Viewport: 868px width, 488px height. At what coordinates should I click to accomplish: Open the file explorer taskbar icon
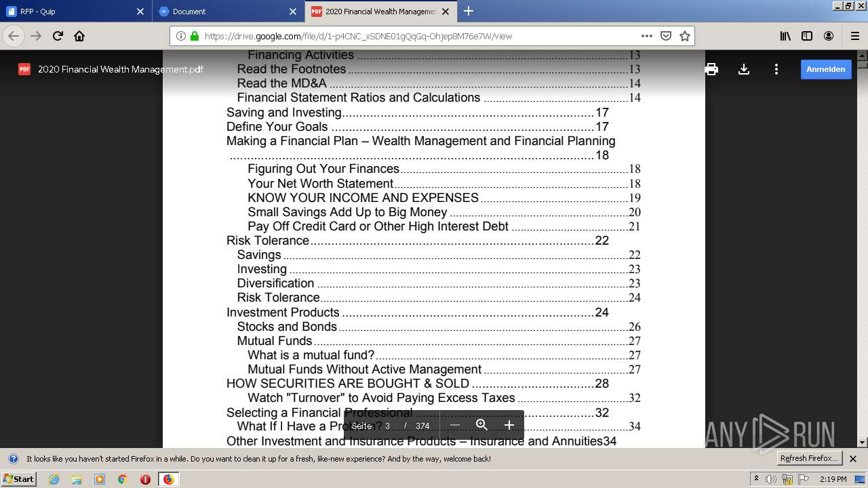(77, 479)
